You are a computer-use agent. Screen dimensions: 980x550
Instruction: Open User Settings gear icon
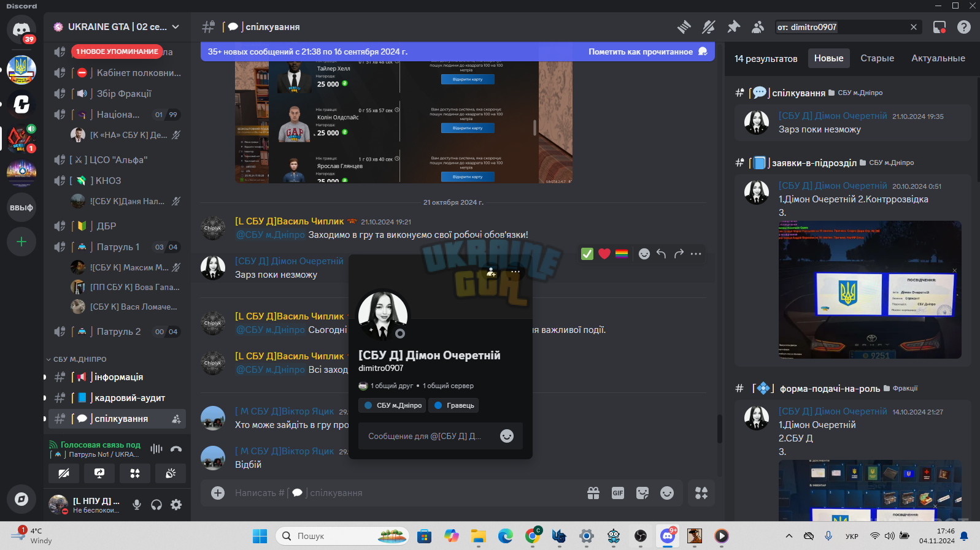176,505
